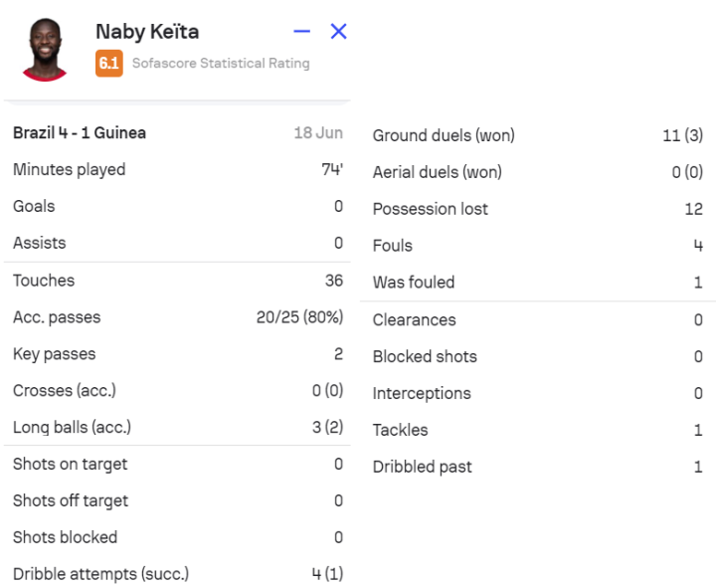
Task: Click the Acc. passes 20/25 (80%) value
Action: [299, 317]
